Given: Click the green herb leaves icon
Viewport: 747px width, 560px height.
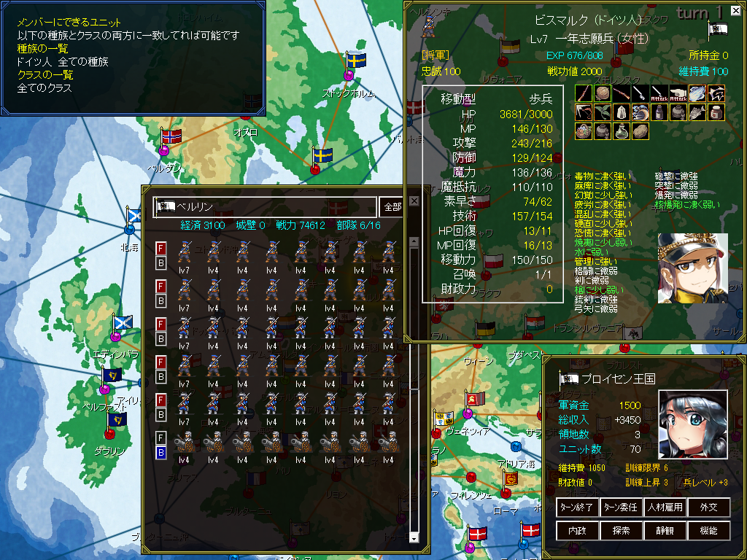Looking at the screenshot, I should pyautogui.click(x=603, y=112).
